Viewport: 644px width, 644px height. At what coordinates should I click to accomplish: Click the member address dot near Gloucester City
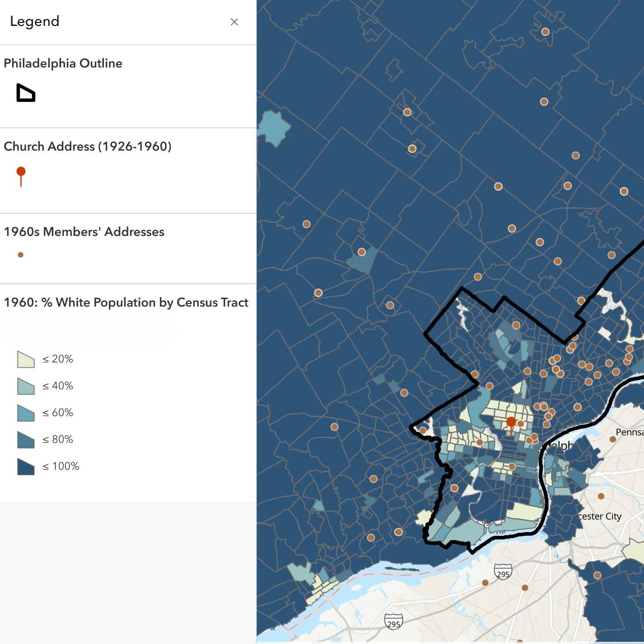(601, 496)
